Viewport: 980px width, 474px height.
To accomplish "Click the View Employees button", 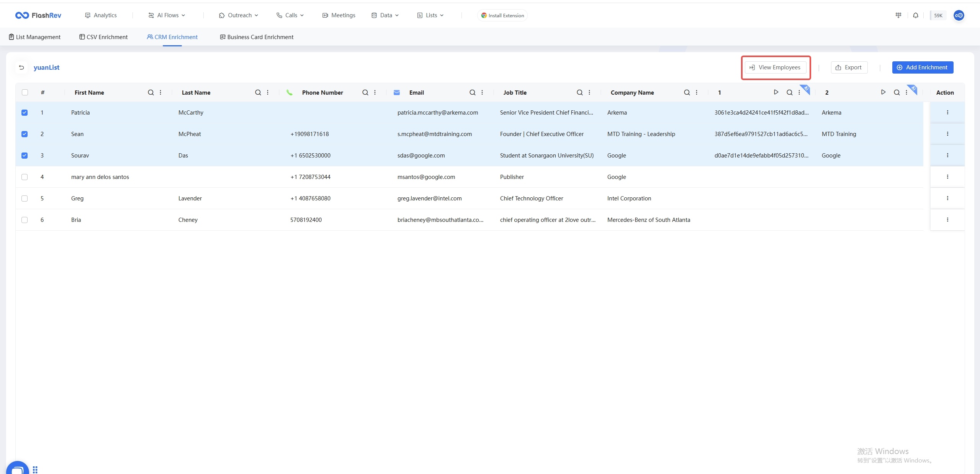I will click(x=775, y=67).
